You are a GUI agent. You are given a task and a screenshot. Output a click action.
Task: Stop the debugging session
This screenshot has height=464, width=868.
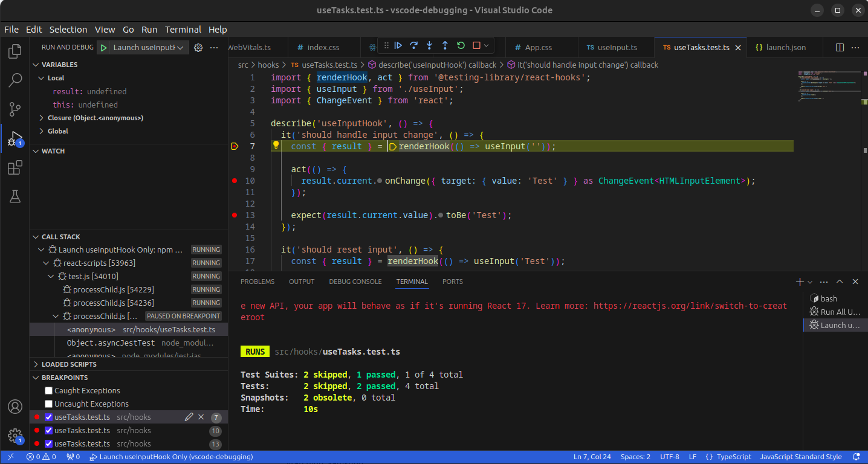[476, 45]
